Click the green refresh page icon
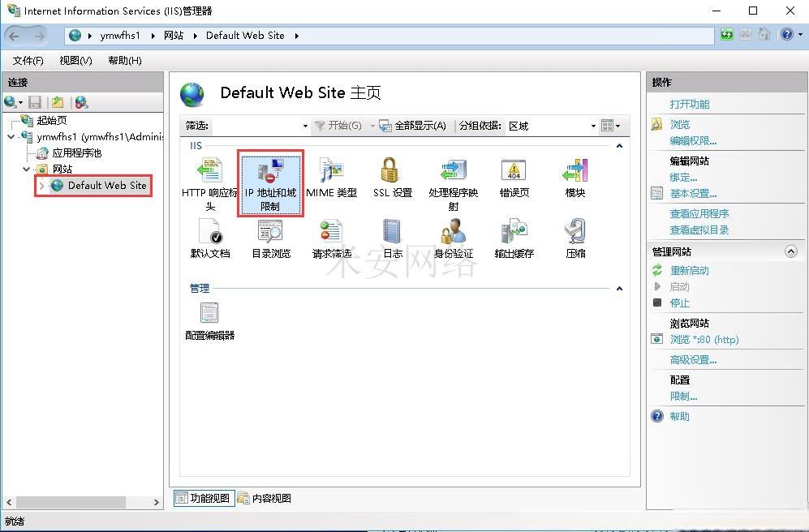 pyautogui.click(x=726, y=35)
